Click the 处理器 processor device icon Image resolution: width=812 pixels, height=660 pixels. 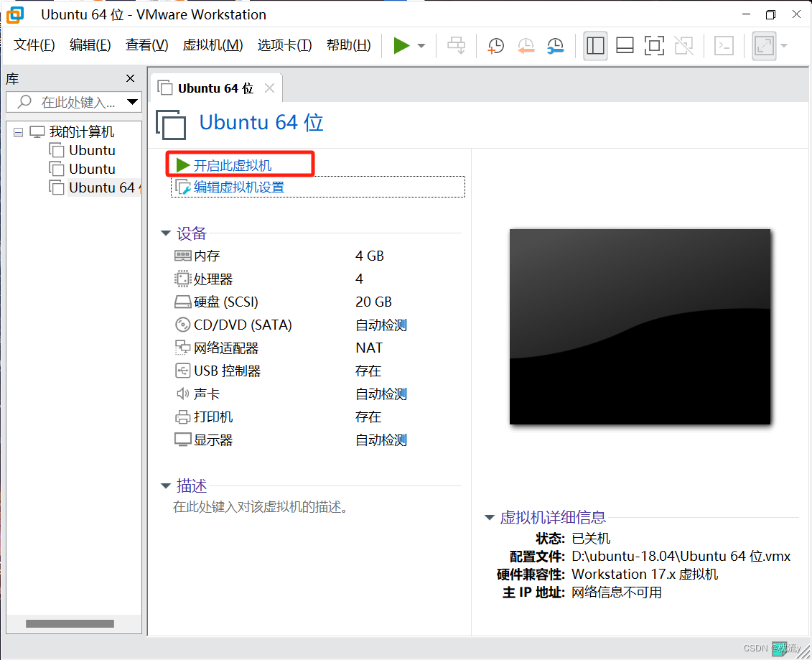click(183, 279)
